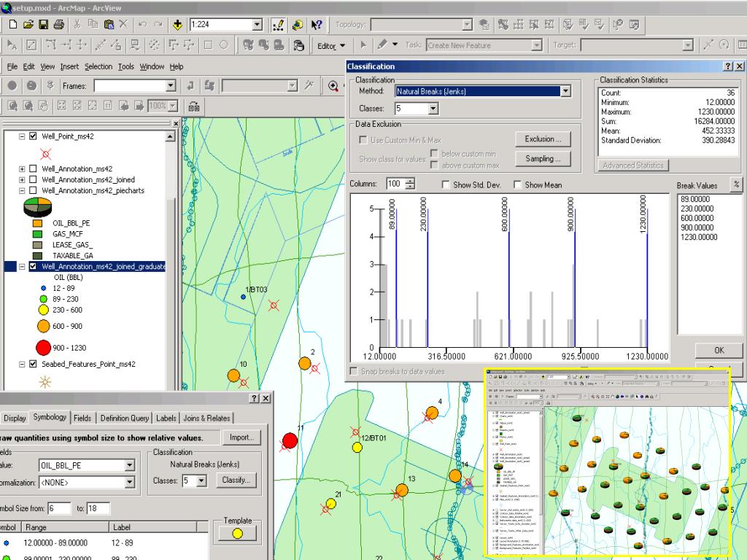Click the zoom-in magnifier icon above the map

coord(333,86)
